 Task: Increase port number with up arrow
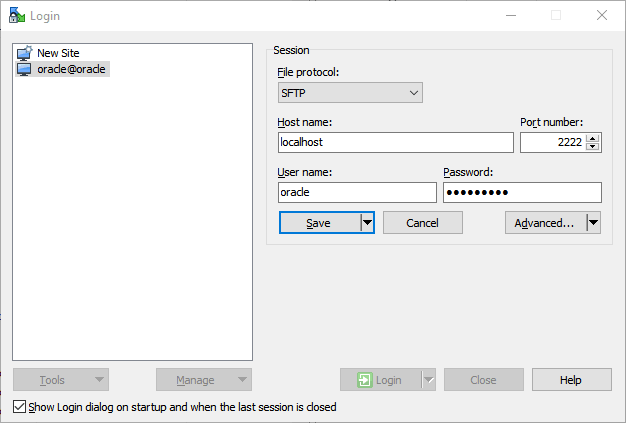593,138
